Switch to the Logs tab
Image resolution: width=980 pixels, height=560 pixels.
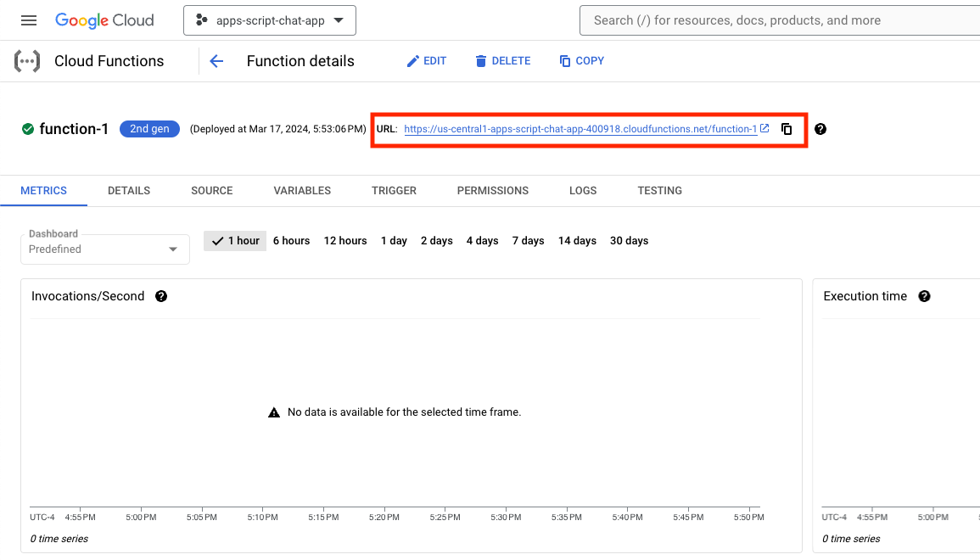[x=583, y=191]
